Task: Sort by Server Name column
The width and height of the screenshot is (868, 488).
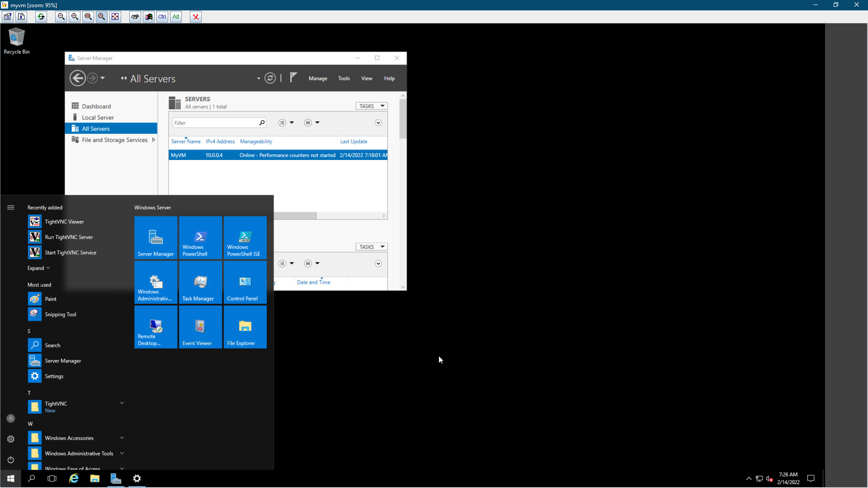Action: point(186,141)
